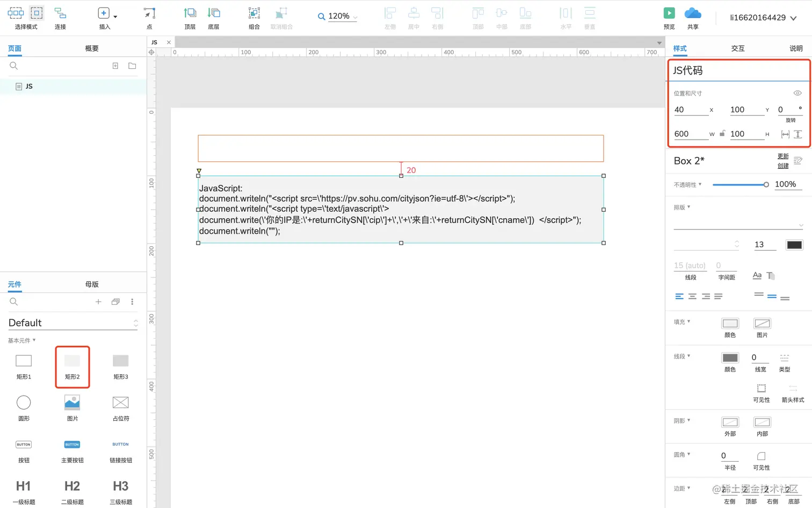This screenshot has height=508, width=812.
Task: Add a new page icon
Action: point(115,66)
